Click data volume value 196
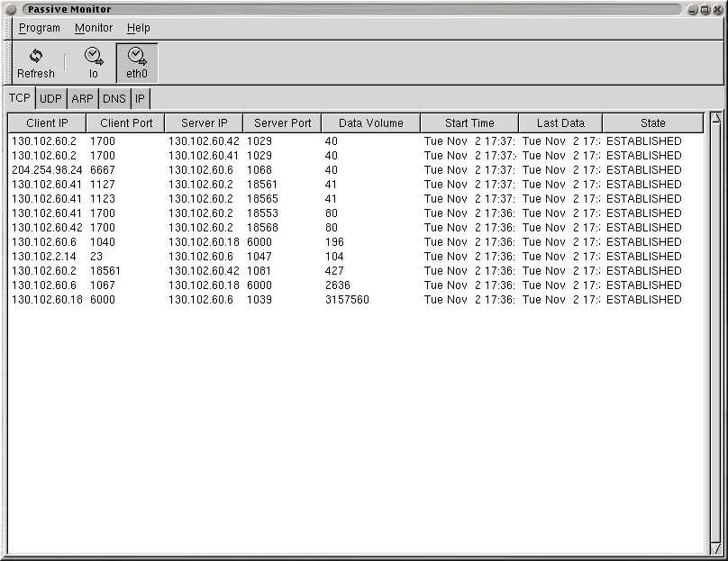The height and width of the screenshot is (561, 728). coord(334,241)
